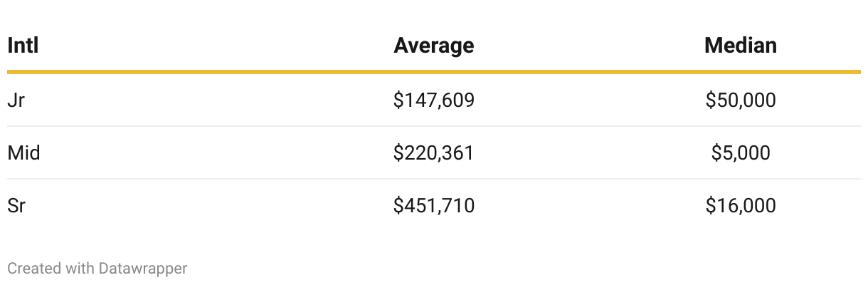This screenshot has height=285, width=868.
Task: Open the Created with Datawrapper link
Action: [x=97, y=269]
